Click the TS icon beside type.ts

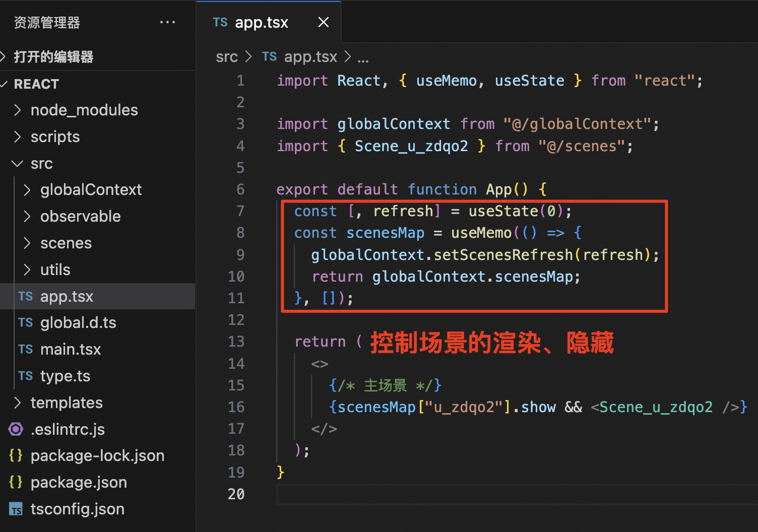[26, 376]
